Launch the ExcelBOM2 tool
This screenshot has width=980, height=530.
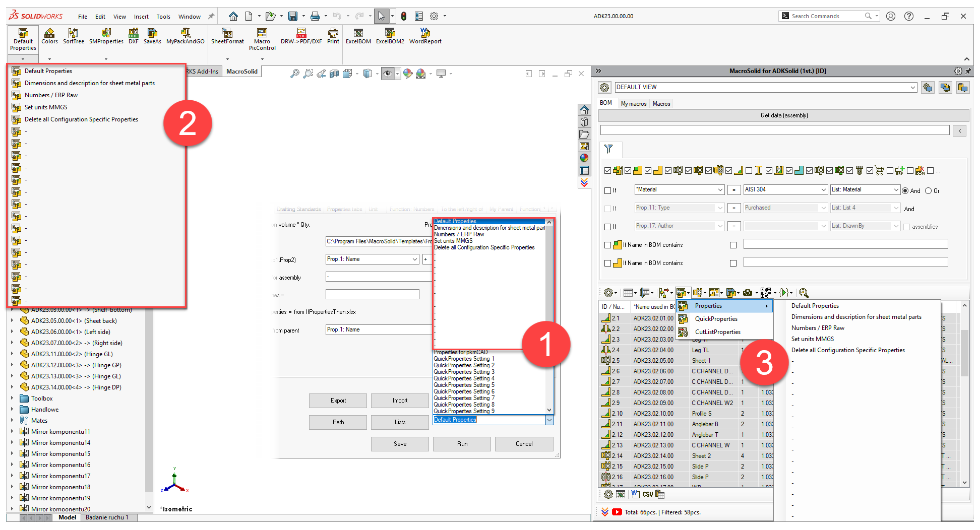point(390,36)
